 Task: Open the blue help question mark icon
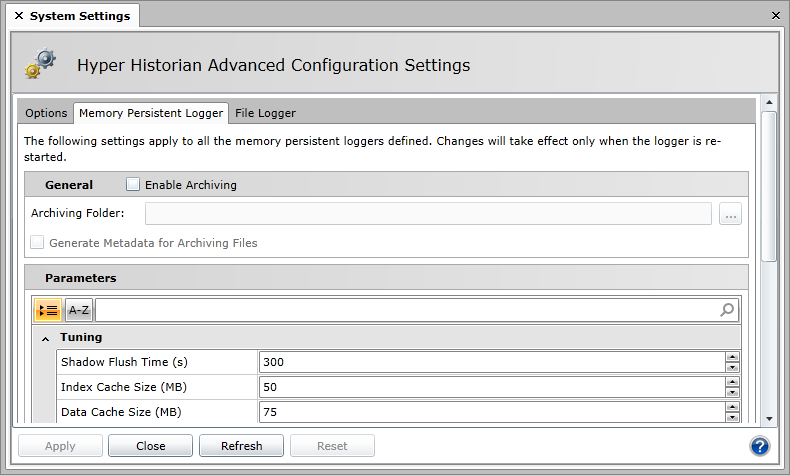click(x=759, y=446)
